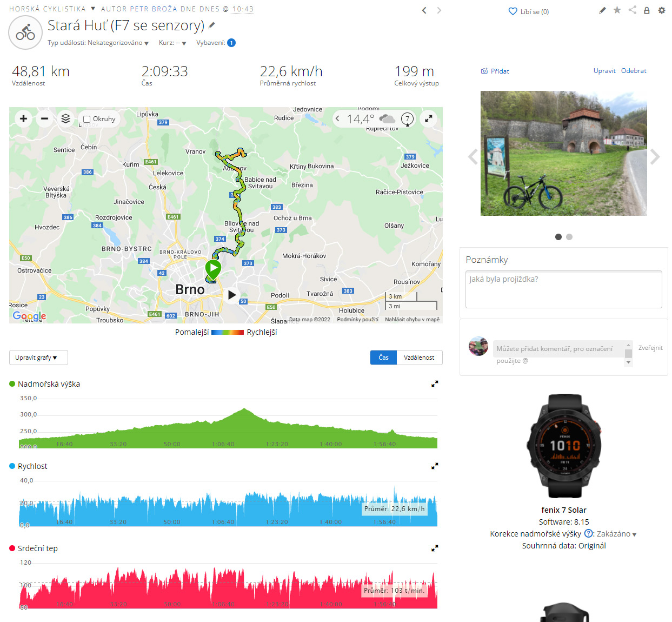Expand the elevation chart
The height and width of the screenshot is (622, 672).
[x=435, y=384]
